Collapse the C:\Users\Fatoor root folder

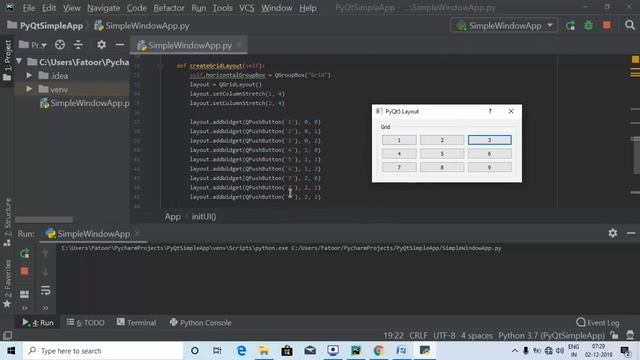pos(19,62)
